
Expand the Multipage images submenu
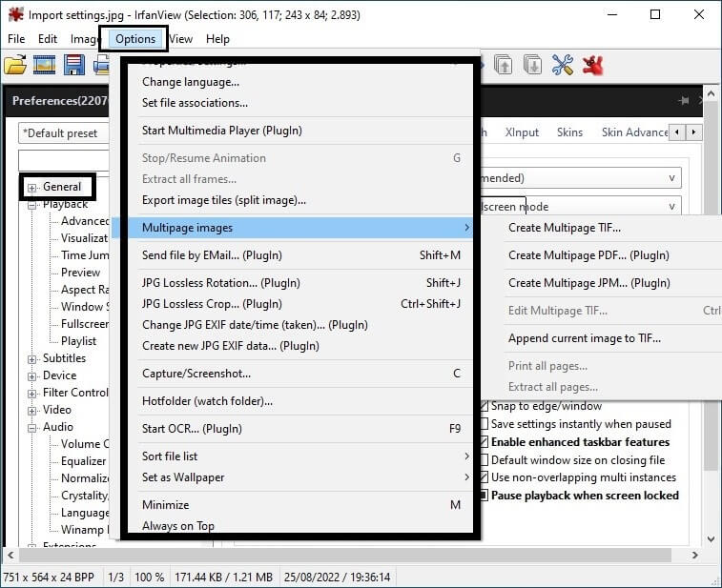(300, 228)
